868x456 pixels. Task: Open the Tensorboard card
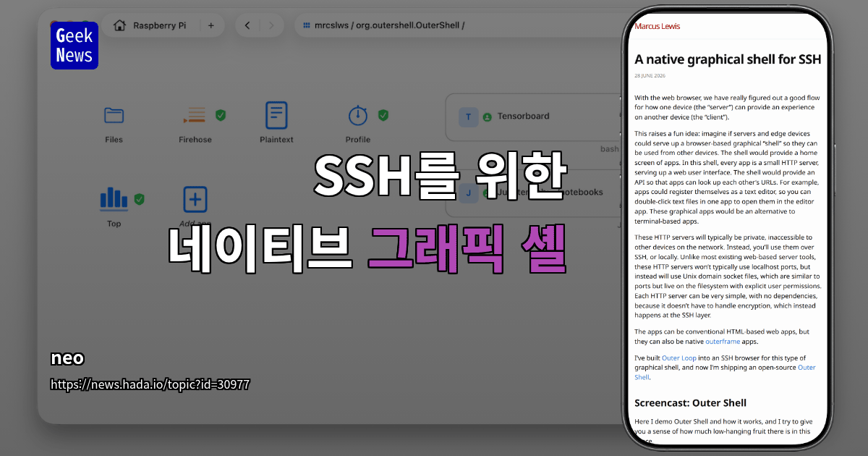tap(534, 117)
